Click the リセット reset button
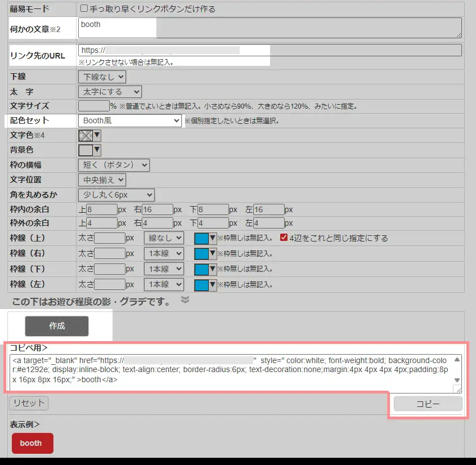 coord(29,403)
